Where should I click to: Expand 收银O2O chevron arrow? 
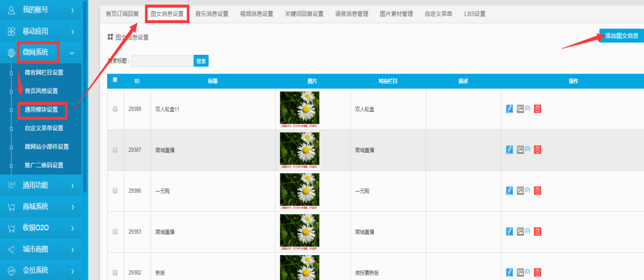pyautogui.click(x=72, y=228)
